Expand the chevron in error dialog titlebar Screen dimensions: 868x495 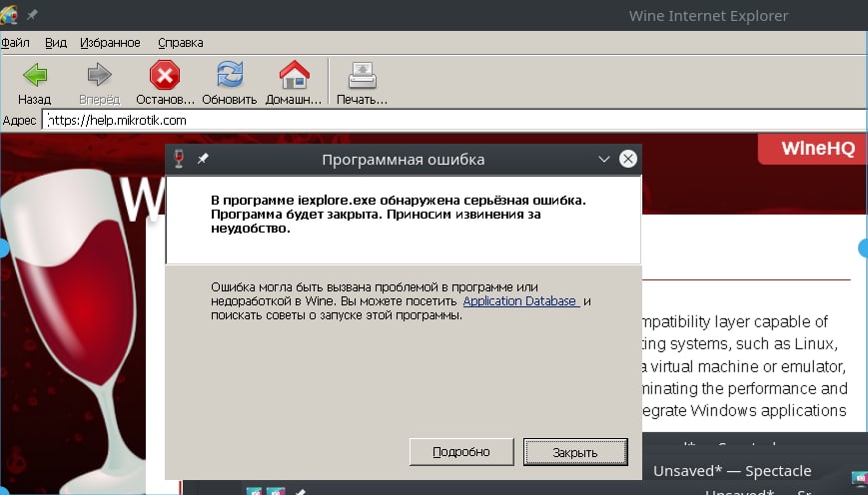pos(604,160)
